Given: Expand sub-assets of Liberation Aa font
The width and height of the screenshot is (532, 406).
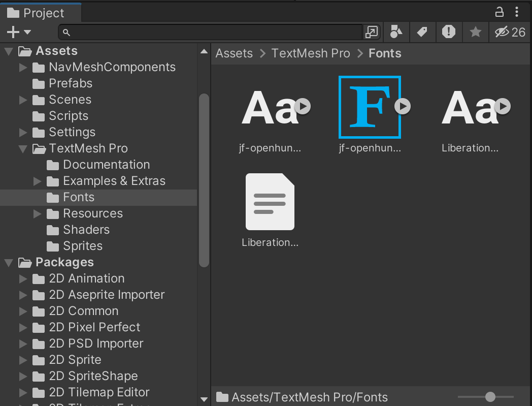Looking at the screenshot, I should 503,106.
